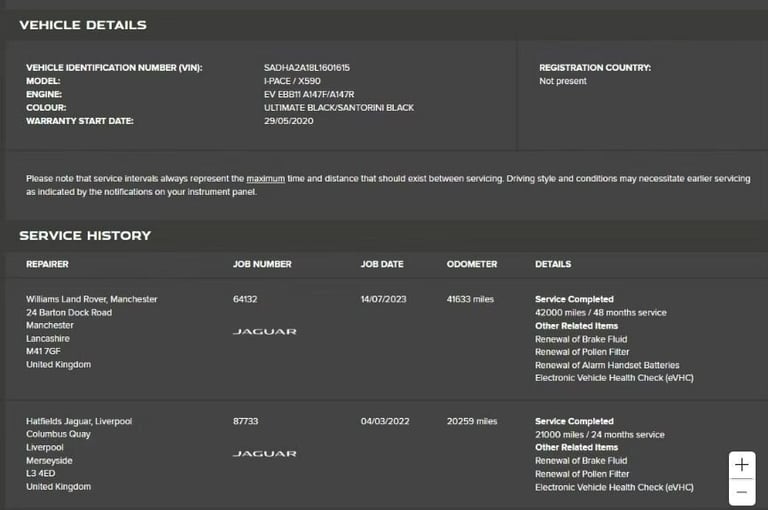Click the underlined word maximum

coord(265,179)
